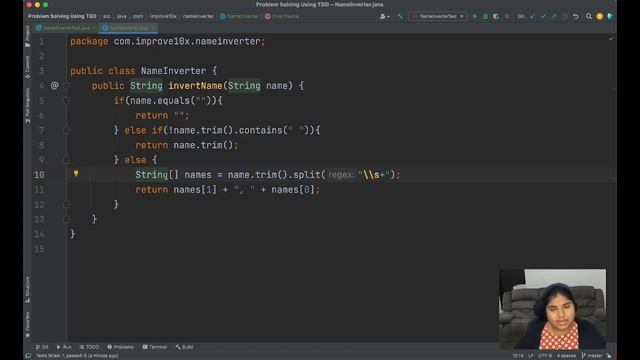Click the 'nameinverter' breadcrumb
Screen dimensions: 640x360
point(198,16)
